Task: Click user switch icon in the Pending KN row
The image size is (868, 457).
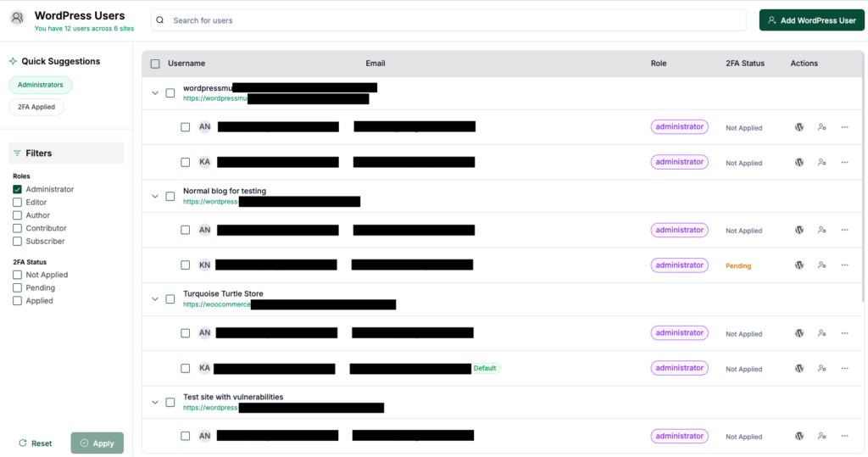Action: [822, 265]
